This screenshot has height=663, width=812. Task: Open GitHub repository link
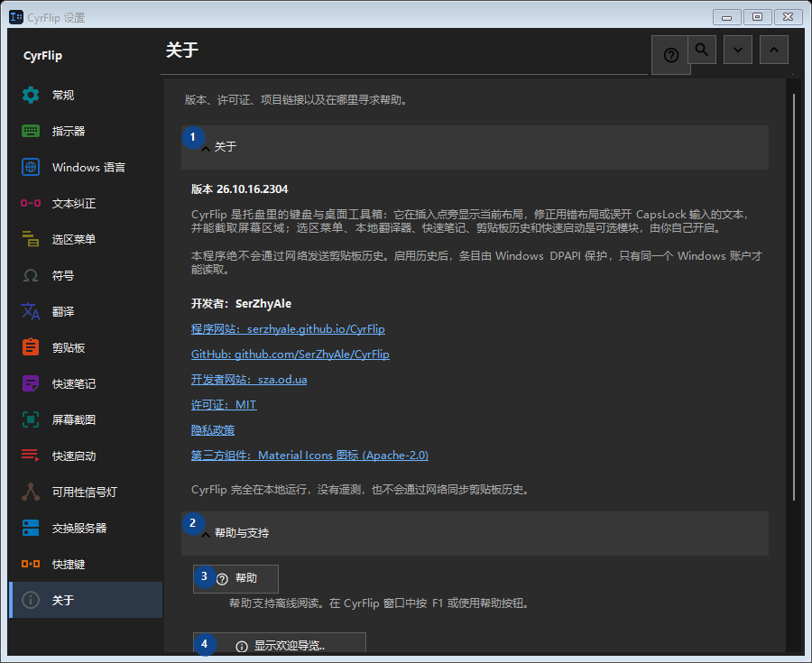(290, 355)
